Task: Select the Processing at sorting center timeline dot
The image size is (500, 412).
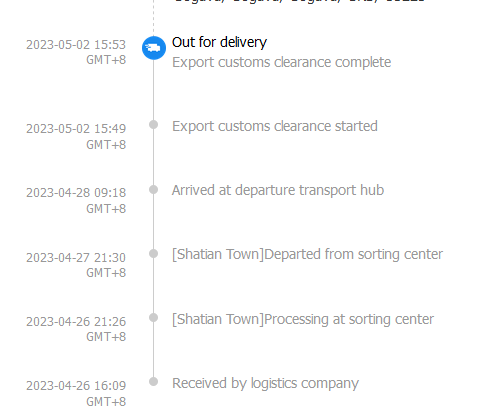Action: (153, 317)
